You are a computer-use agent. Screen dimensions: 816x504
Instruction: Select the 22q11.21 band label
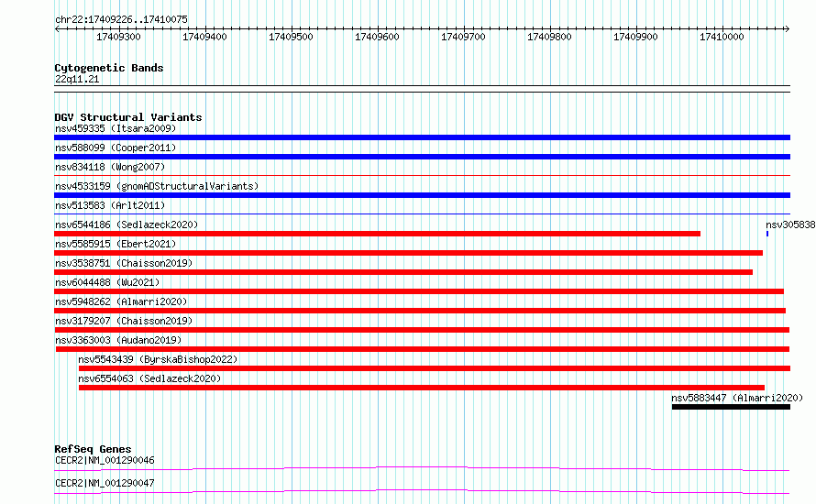[x=77, y=79]
